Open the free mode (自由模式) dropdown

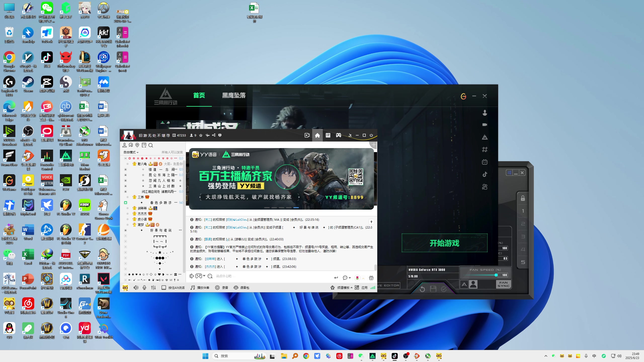(x=131, y=152)
